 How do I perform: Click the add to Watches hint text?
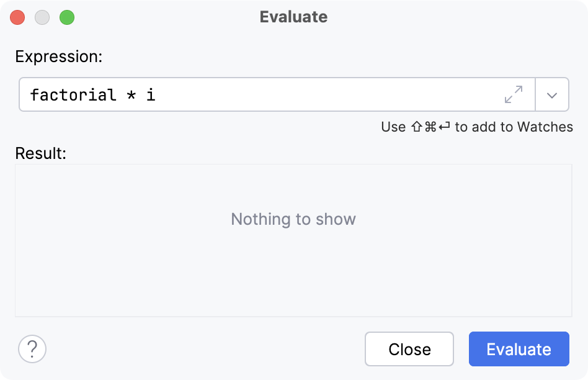tap(476, 127)
